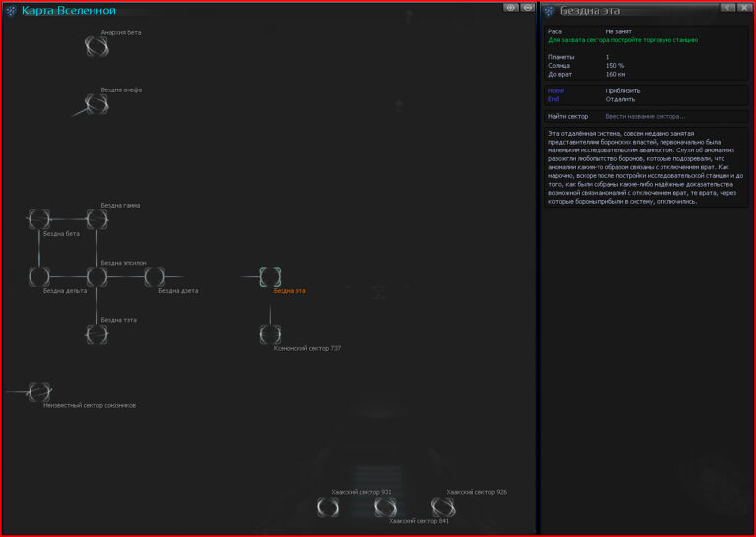Select the Бездна тэта sector node
756x537 pixels.
point(96,333)
